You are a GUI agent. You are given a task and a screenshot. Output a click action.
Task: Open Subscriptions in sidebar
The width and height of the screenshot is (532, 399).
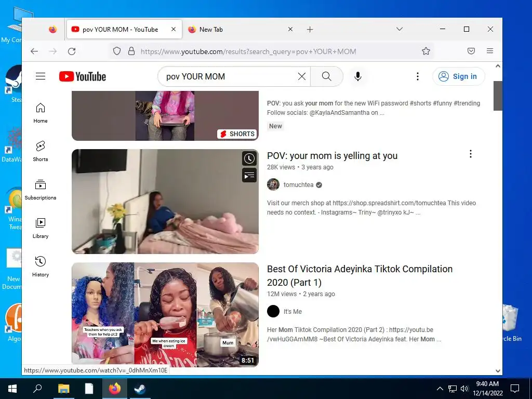pos(41,190)
